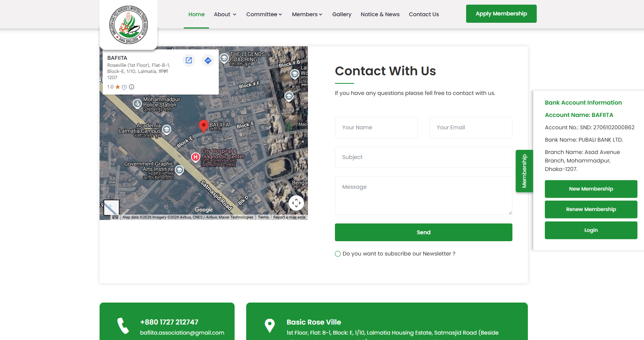Open larger map view icon
Viewport: 644px width, 340px height.
pyautogui.click(x=189, y=60)
